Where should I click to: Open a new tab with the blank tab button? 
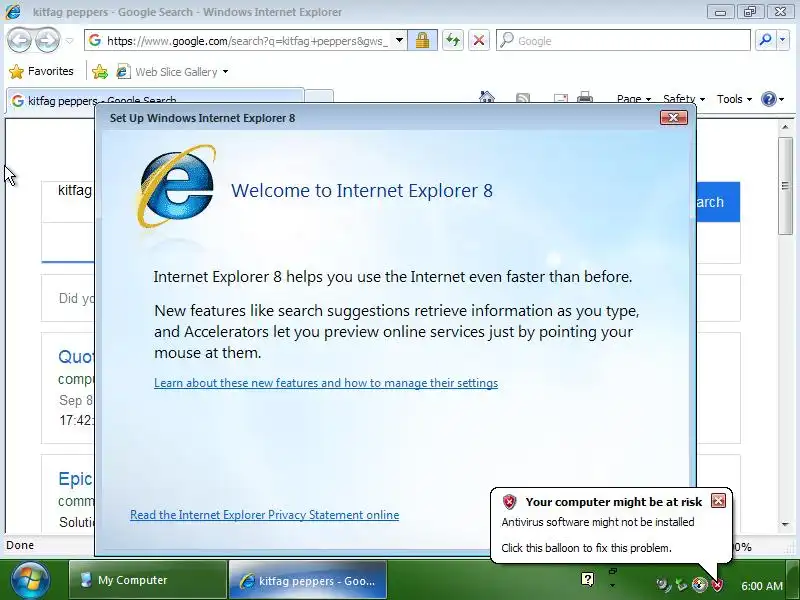click(319, 97)
